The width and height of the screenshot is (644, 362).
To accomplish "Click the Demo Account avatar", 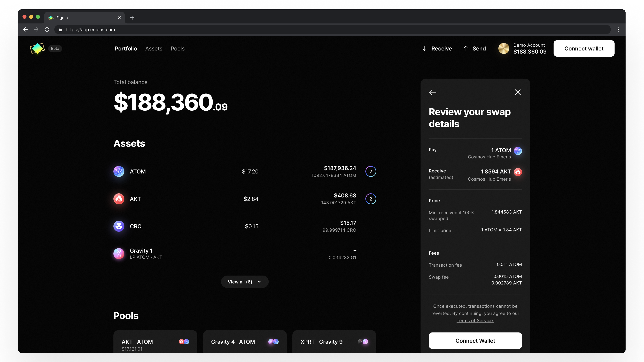I will tap(503, 48).
